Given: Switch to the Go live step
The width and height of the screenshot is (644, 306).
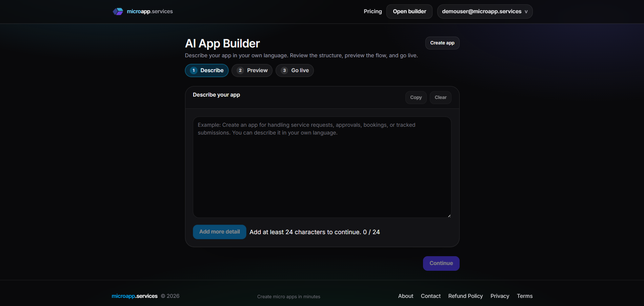Looking at the screenshot, I should [x=294, y=70].
